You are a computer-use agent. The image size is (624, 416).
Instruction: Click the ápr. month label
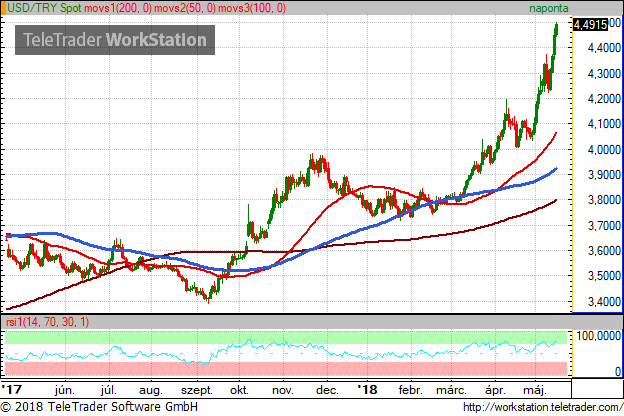pyautogui.click(x=495, y=391)
